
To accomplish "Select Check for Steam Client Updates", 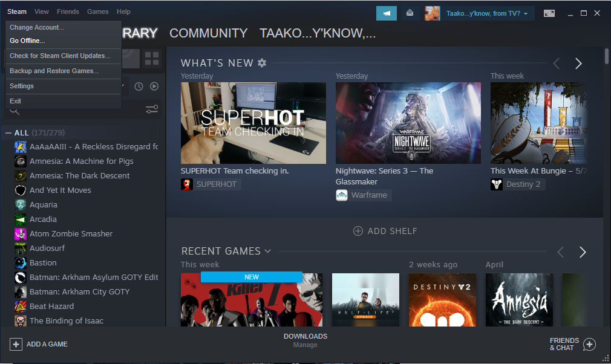I will coord(63,56).
